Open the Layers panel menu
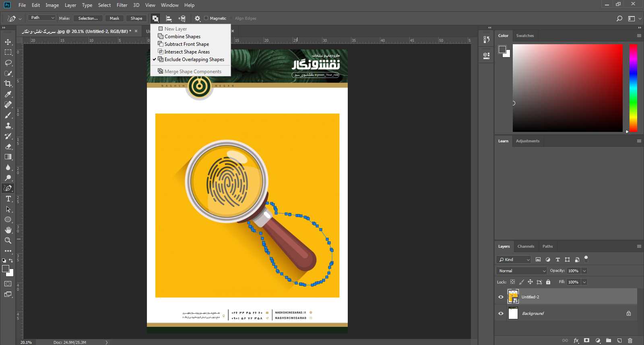Image resolution: width=644 pixels, height=345 pixels. coord(639,246)
